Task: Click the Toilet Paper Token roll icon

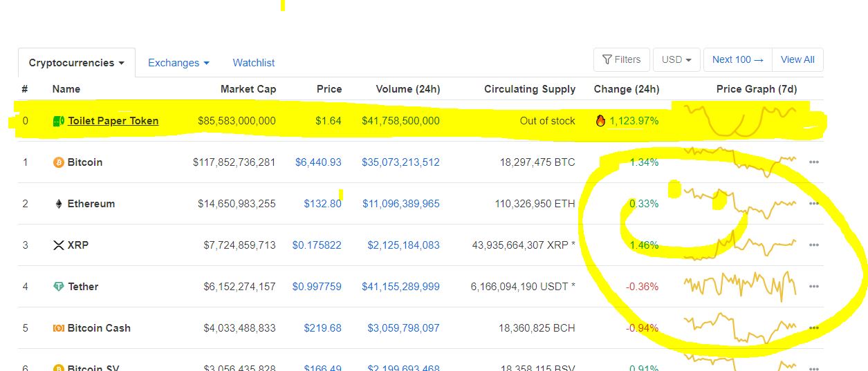Action: [x=59, y=121]
